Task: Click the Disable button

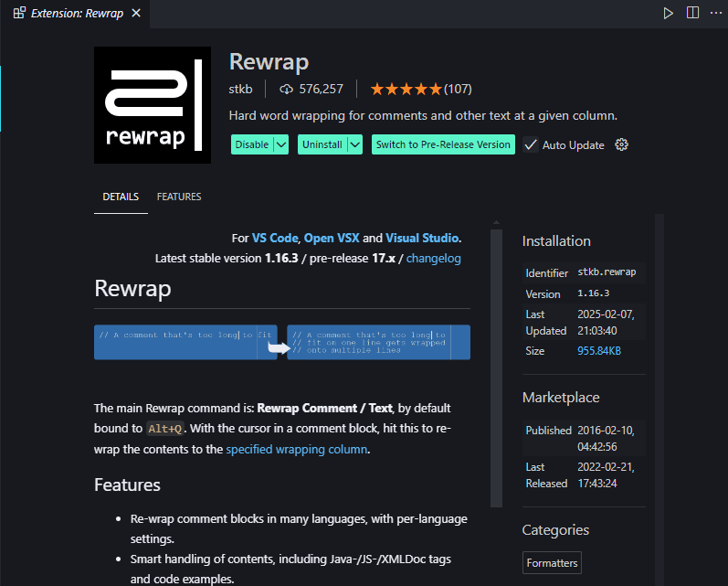Action: (252, 144)
